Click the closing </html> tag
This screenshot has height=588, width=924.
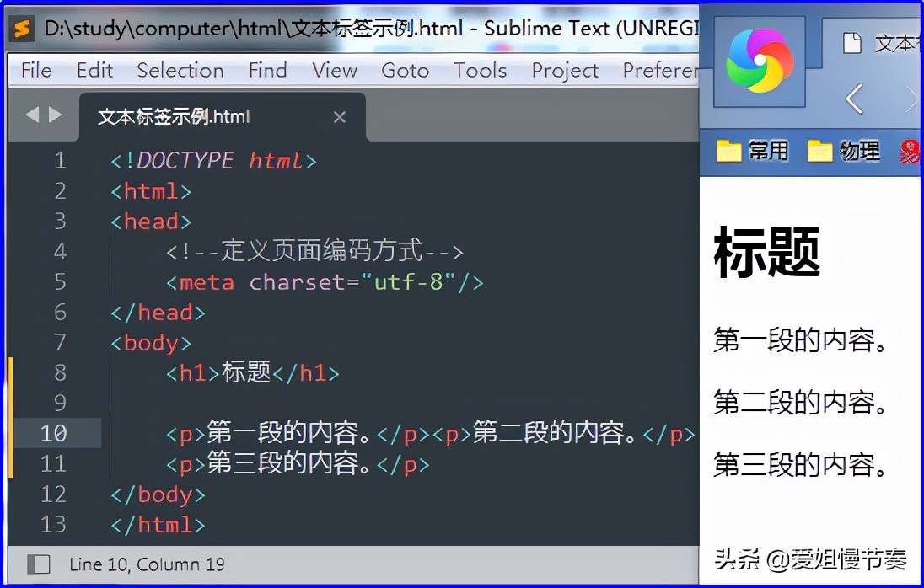click(x=158, y=525)
